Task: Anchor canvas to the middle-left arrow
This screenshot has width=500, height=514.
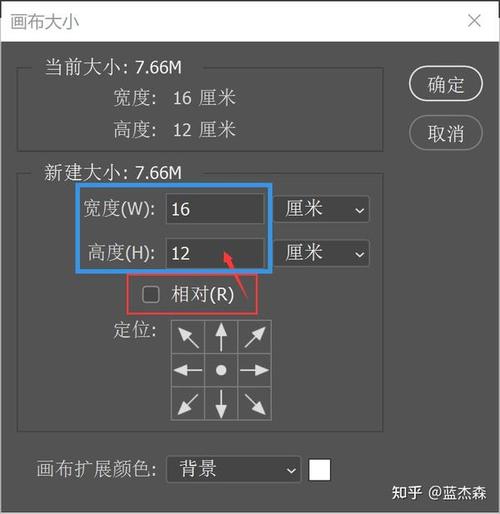Action: coord(188,370)
